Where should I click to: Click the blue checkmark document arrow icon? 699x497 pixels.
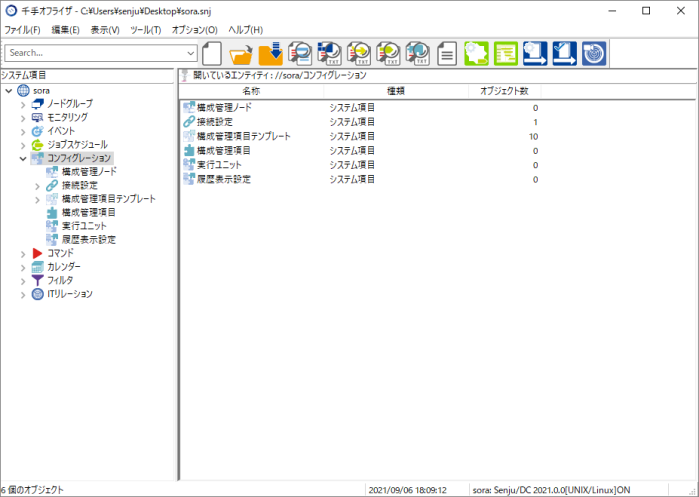click(x=564, y=53)
